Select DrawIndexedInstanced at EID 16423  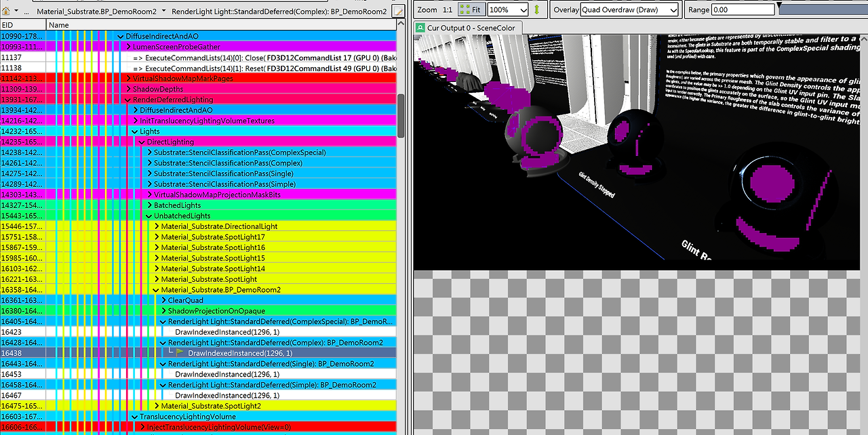[x=198, y=332]
